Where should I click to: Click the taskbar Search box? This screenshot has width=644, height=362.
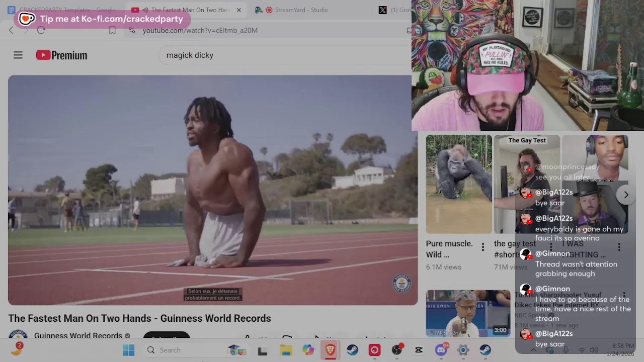(181, 350)
